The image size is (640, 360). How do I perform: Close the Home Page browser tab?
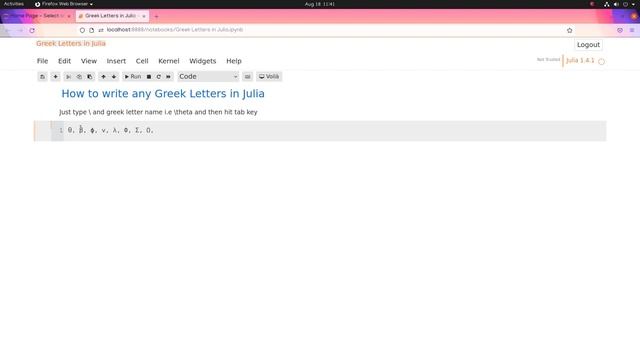69,16
